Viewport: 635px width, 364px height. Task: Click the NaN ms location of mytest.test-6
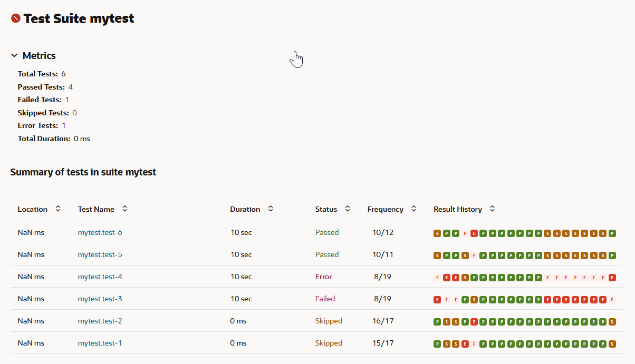click(x=31, y=232)
